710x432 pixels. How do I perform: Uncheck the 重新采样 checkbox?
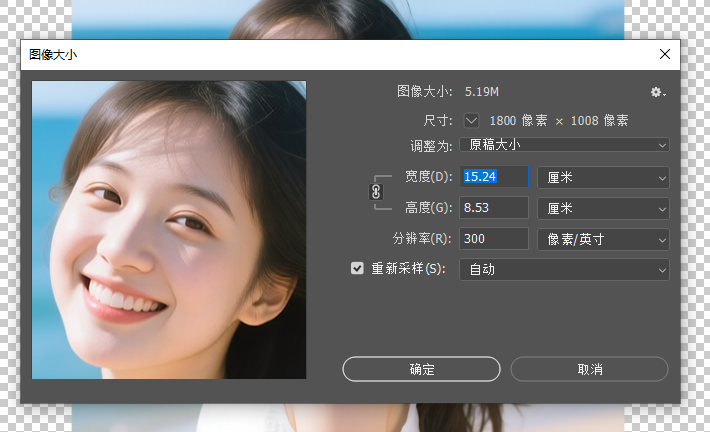click(357, 268)
